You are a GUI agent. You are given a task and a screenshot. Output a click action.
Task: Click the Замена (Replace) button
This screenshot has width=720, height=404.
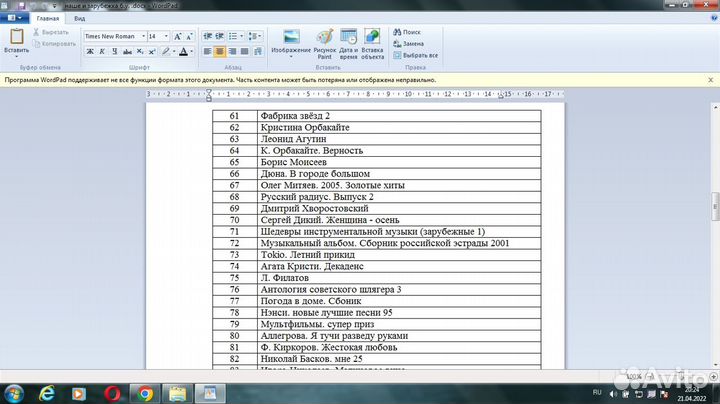(411, 44)
